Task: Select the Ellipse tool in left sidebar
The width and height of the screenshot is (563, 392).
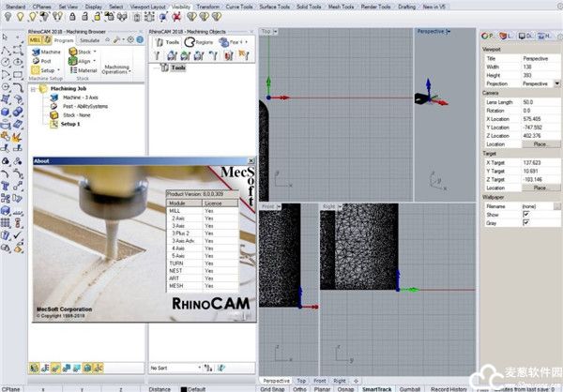Action: click(x=18, y=62)
